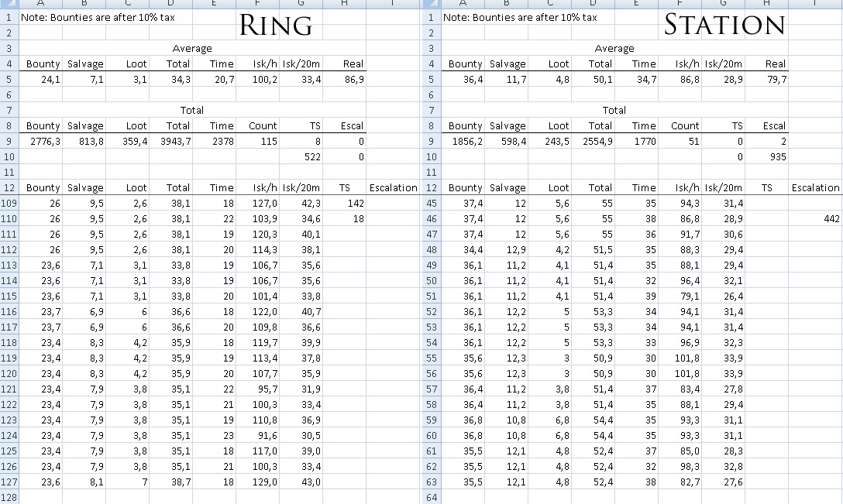Screen dimensions: 843x504
Task: Select Station total cell 2554,9
Action: pos(593,142)
